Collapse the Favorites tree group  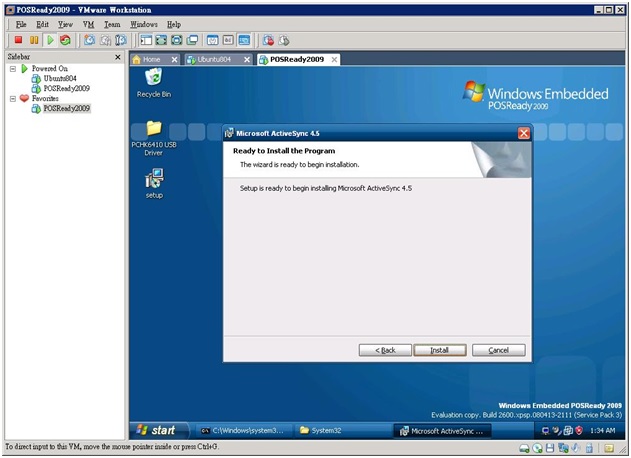point(12,99)
